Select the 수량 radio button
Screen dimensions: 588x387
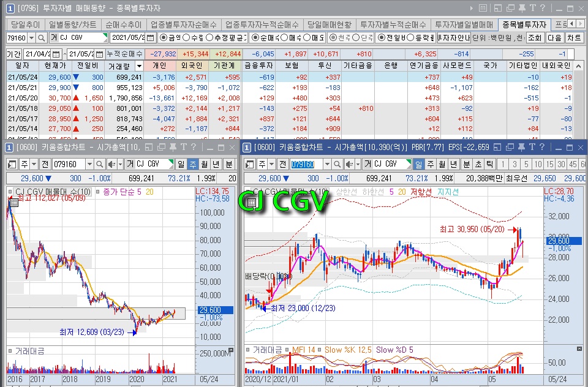[x=186, y=38]
